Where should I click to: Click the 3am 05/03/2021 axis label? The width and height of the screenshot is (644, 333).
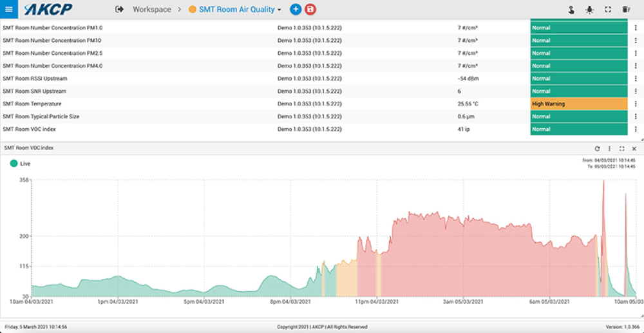pos(463,302)
